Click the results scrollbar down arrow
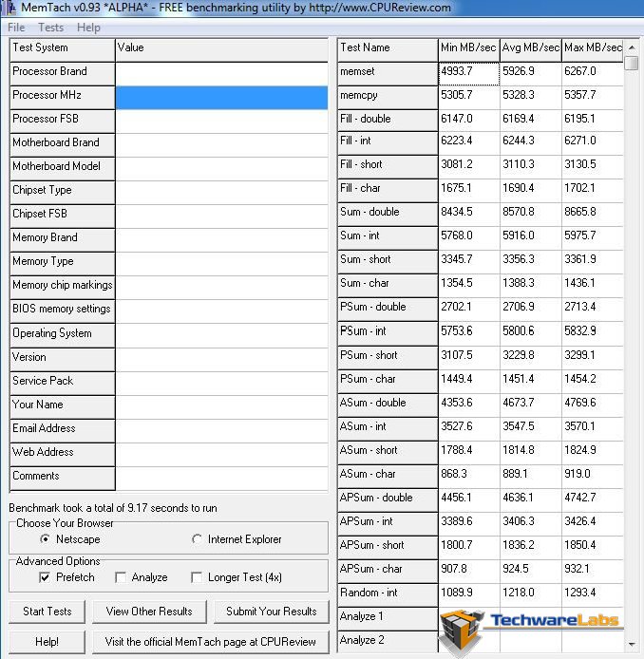Viewport: 644px width, 659px height. 632,645
